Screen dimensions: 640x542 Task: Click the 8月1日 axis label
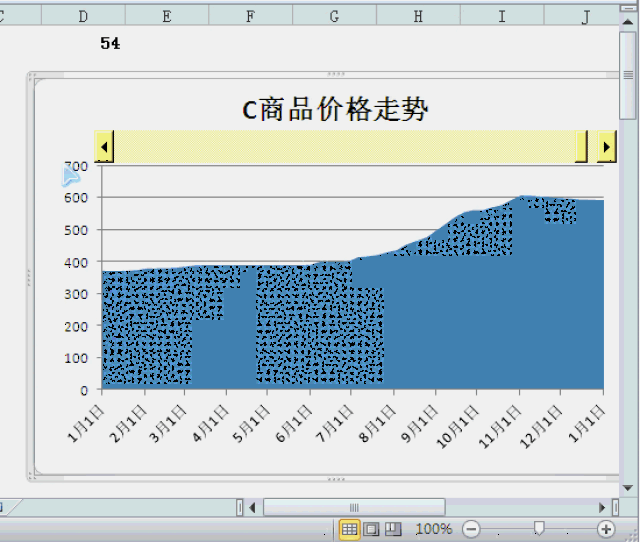(377, 424)
